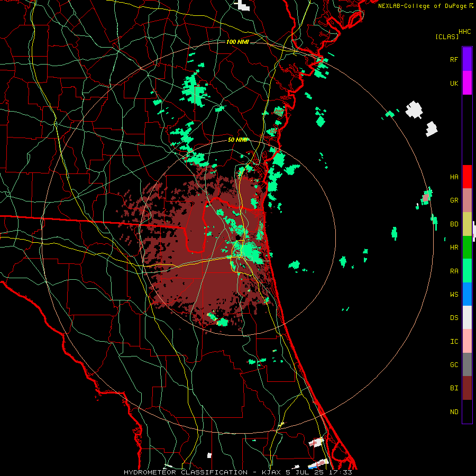This screenshot has height=476, width=476.
Task: Click the IC legend label
Action: [454, 342]
